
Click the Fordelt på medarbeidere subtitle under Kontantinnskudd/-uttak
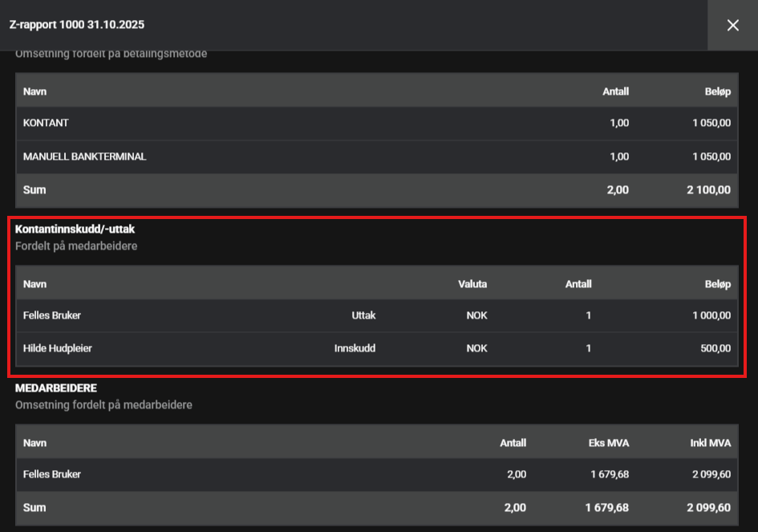point(76,246)
